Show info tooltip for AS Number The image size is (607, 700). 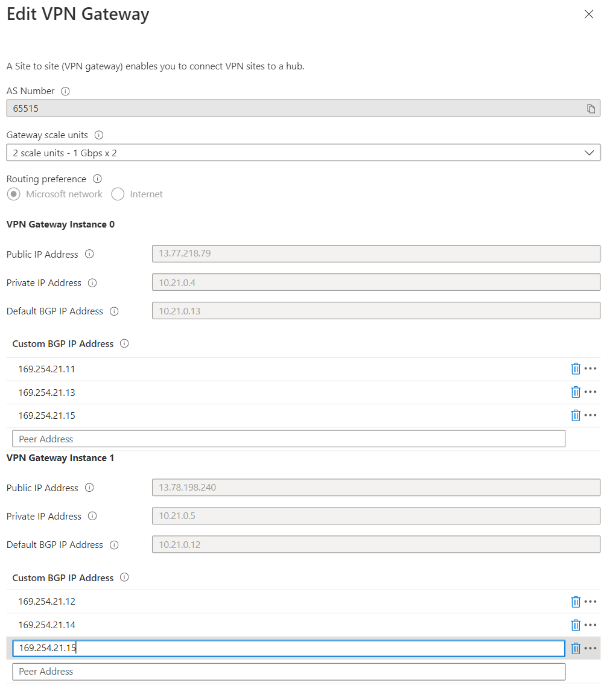click(x=66, y=91)
